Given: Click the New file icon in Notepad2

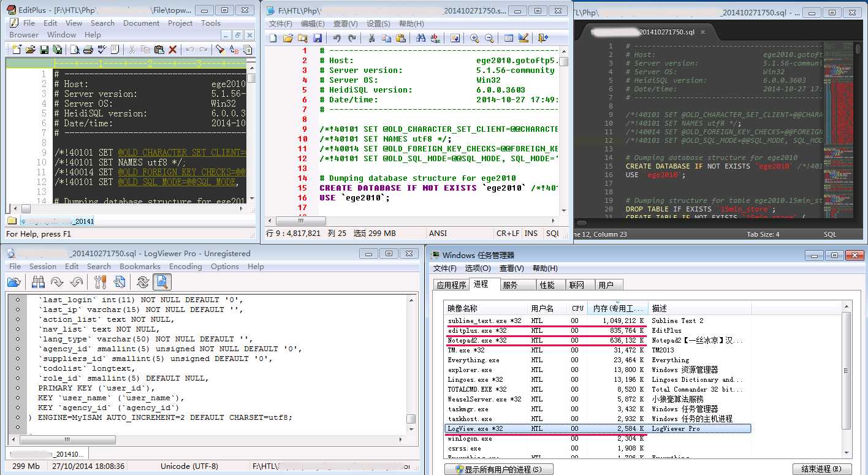Looking at the screenshot, I should 273,38.
